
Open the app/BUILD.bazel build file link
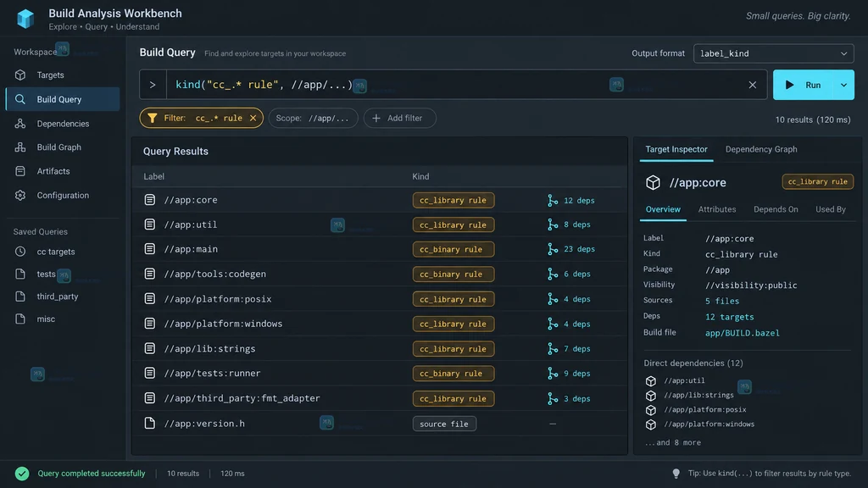tap(743, 333)
